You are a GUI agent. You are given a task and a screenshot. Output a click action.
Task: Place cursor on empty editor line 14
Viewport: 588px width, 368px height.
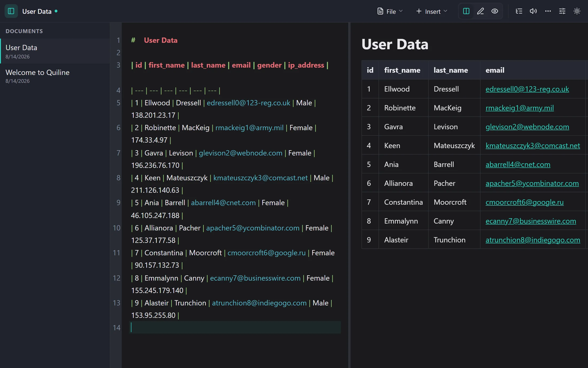pos(235,327)
